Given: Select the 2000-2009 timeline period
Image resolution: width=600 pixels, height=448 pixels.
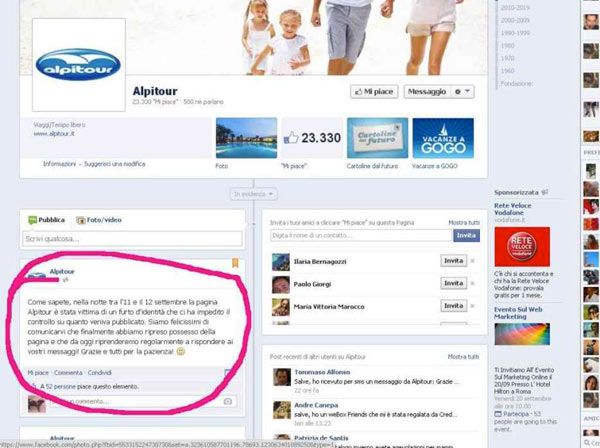Looking at the screenshot, I should pyautogui.click(x=513, y=19).
